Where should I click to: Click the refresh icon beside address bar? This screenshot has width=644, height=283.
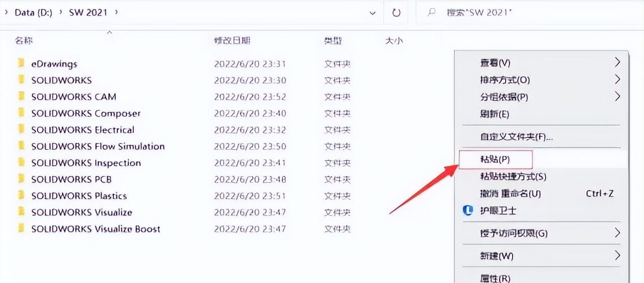(396, 13)
